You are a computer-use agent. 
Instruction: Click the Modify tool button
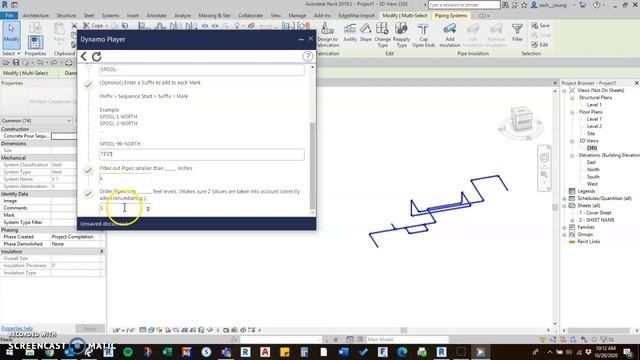11,34
